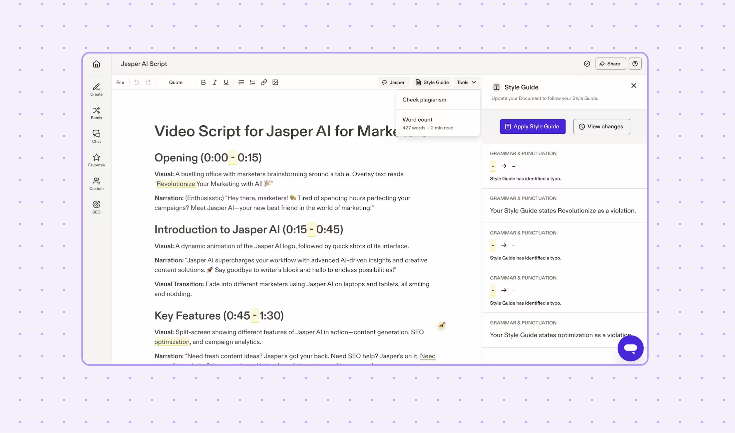Click the Jasper button in toolbar
The height and width of the screenshot is (433, 735).
tap(393, 82)
